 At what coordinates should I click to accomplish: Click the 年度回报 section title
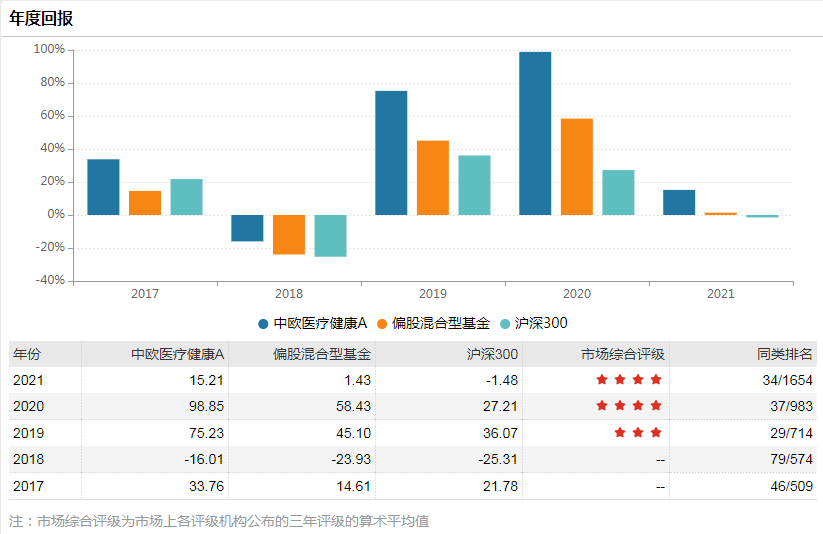[x=41, y=19]
